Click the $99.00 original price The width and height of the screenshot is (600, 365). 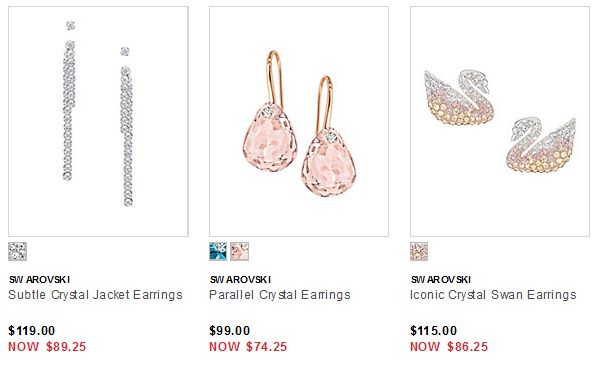pyautogui.click(x=230, y=331)
